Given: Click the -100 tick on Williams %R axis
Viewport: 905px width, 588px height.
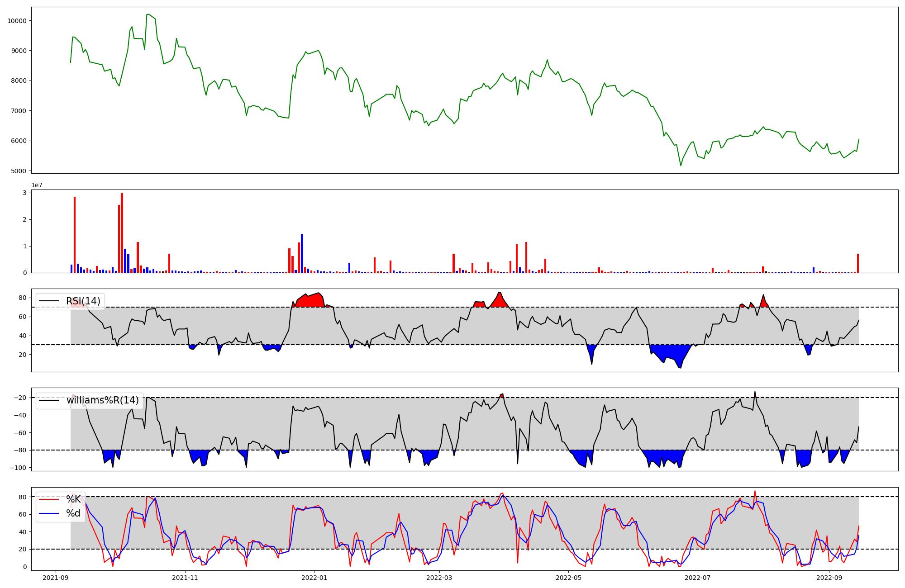Looking at the screenshot, I should click(18, 468).
